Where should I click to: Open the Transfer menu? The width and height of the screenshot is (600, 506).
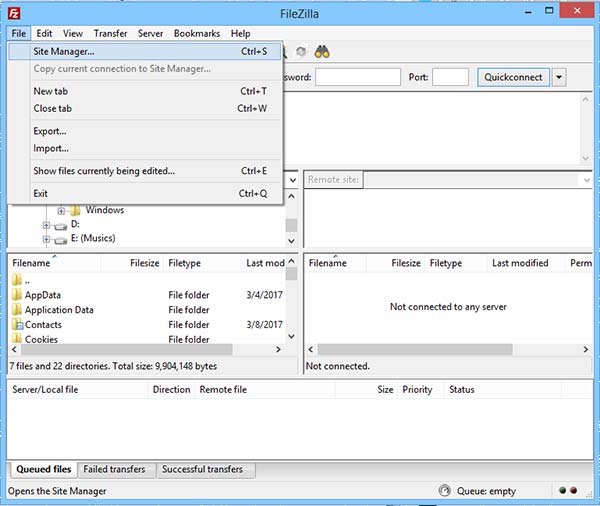pyautogui.click(x=111, y=34)
